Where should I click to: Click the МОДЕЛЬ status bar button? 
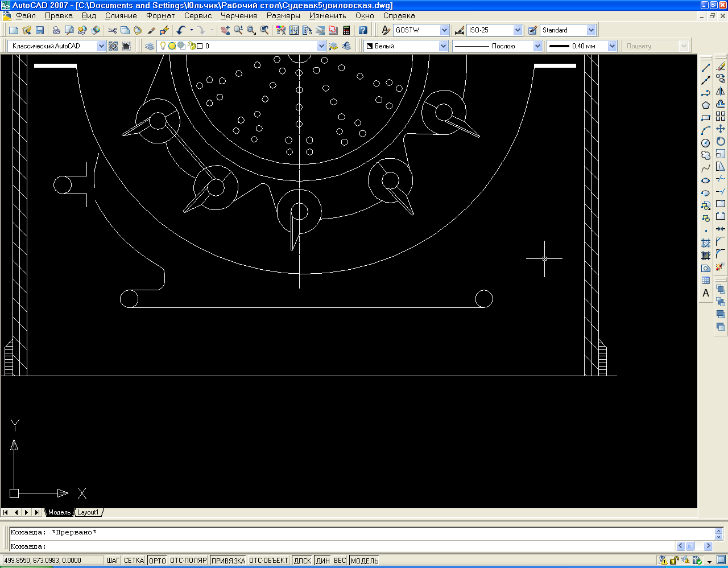tap(365, 561)
